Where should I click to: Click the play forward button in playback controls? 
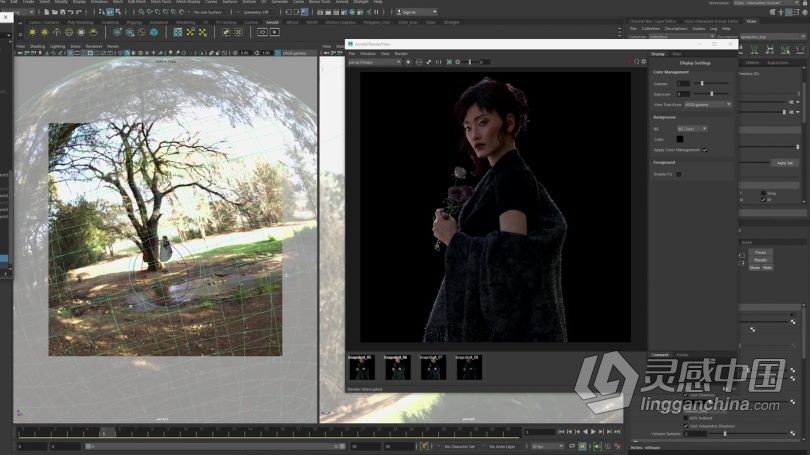[x=593, y=432]
